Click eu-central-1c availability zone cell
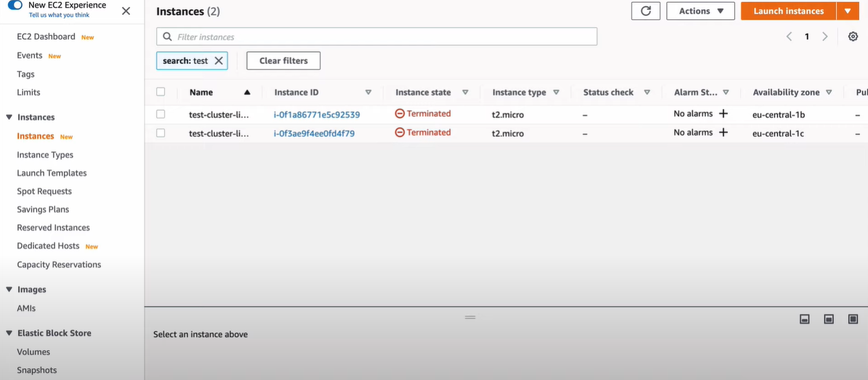This screenshot has width=868, height=380. pos(779,133)
